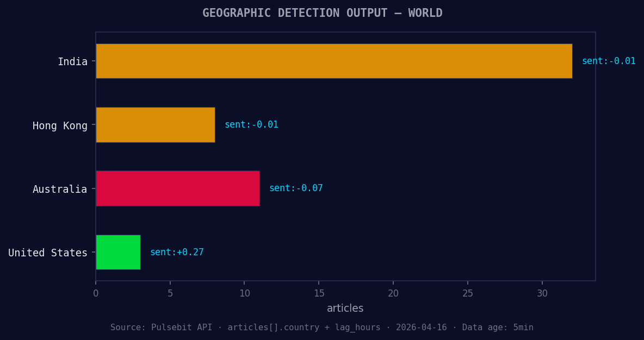
Task: Select the red Australia bar
Action: (x=177, y=188)
